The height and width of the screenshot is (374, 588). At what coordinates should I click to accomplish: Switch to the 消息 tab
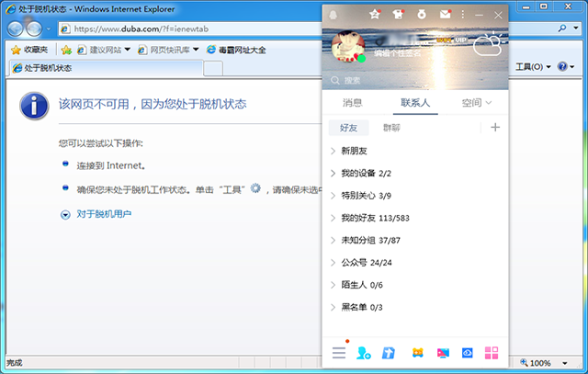[x=353, y=102]
